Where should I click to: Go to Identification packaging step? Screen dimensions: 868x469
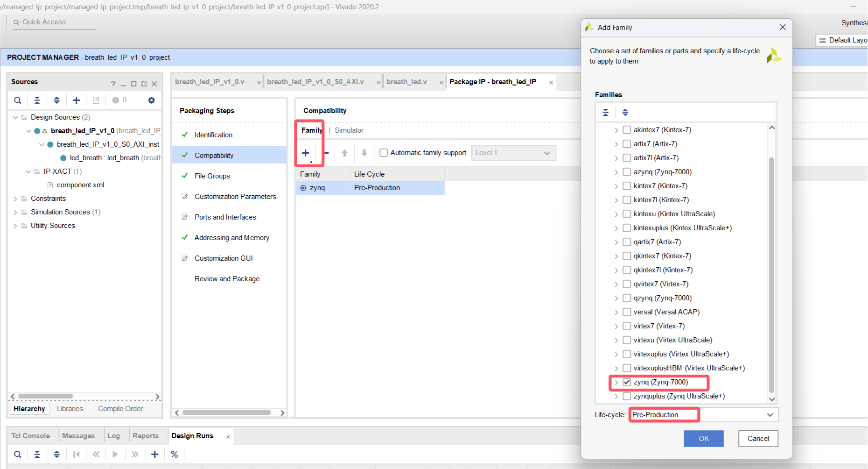[213, 135]
